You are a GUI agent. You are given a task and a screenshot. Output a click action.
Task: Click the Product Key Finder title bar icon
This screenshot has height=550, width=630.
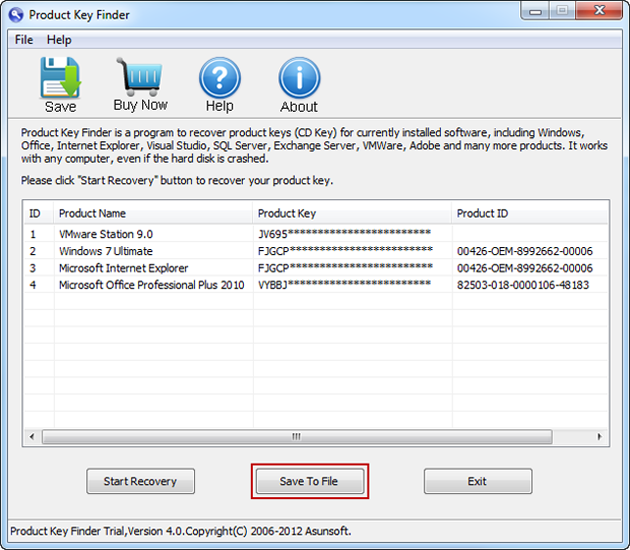click(16, 15)
